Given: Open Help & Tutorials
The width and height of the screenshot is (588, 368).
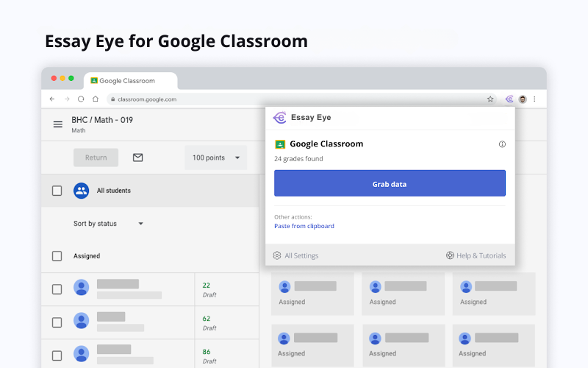Looking at the screenshot, I should 476,255.
